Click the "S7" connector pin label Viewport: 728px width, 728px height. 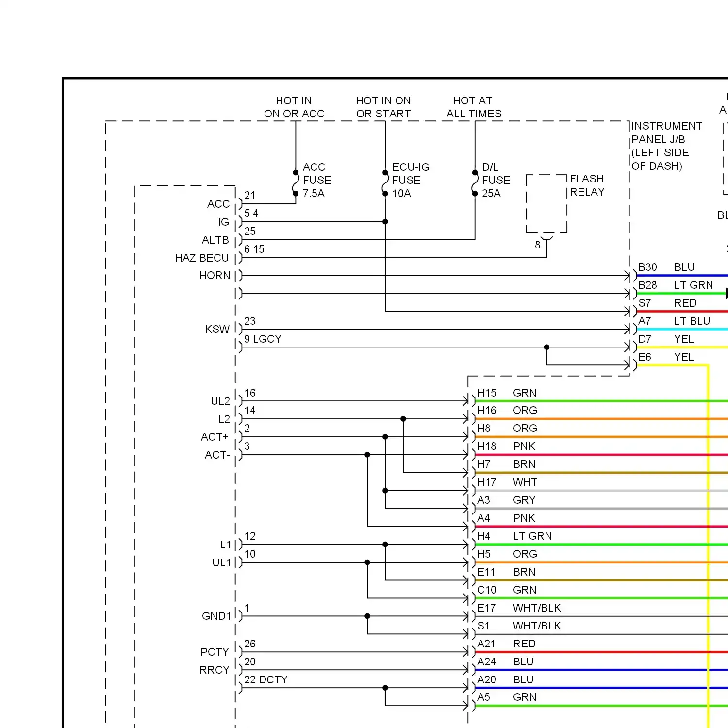pyautogui.click(x=645, y=303)
